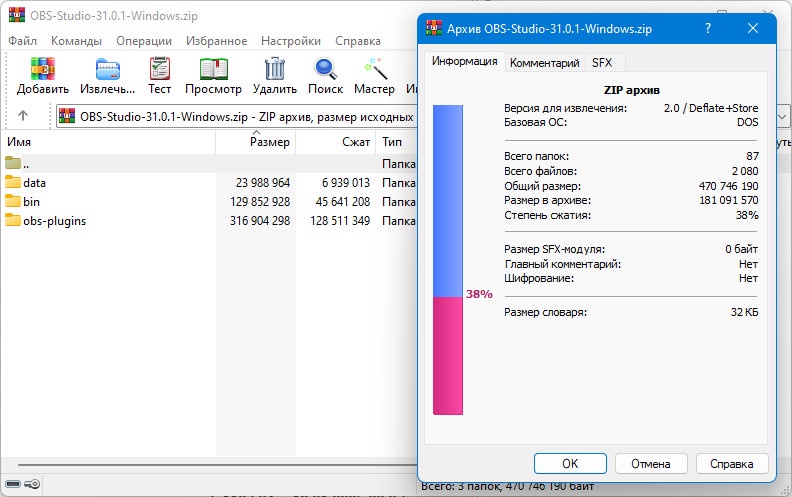Sort by the Сжат column header
This screenshot has height=497, width=792.
pos(335,142)
